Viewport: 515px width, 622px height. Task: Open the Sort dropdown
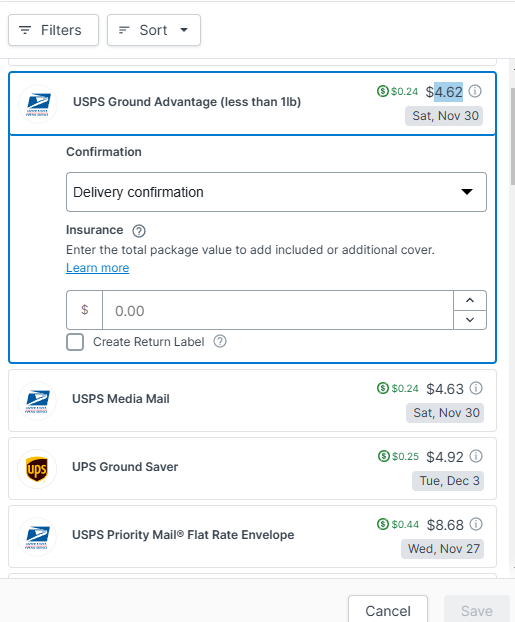[x=154, y=30]
